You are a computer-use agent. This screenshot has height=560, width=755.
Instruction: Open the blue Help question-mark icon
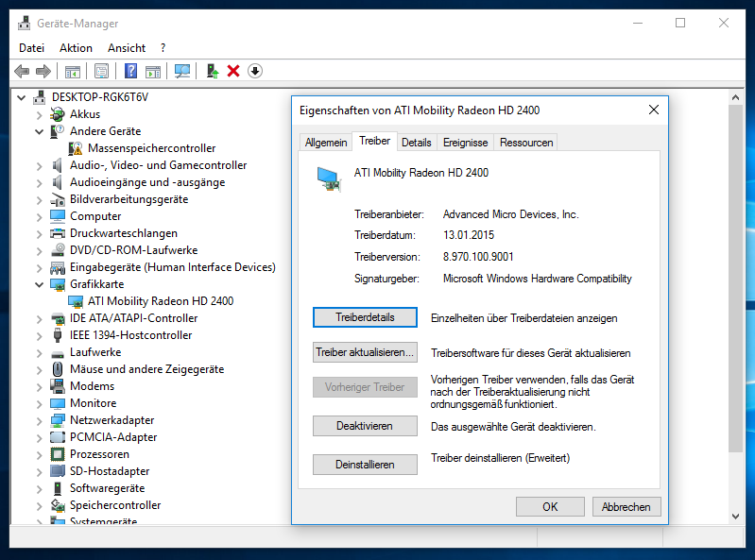130,71
